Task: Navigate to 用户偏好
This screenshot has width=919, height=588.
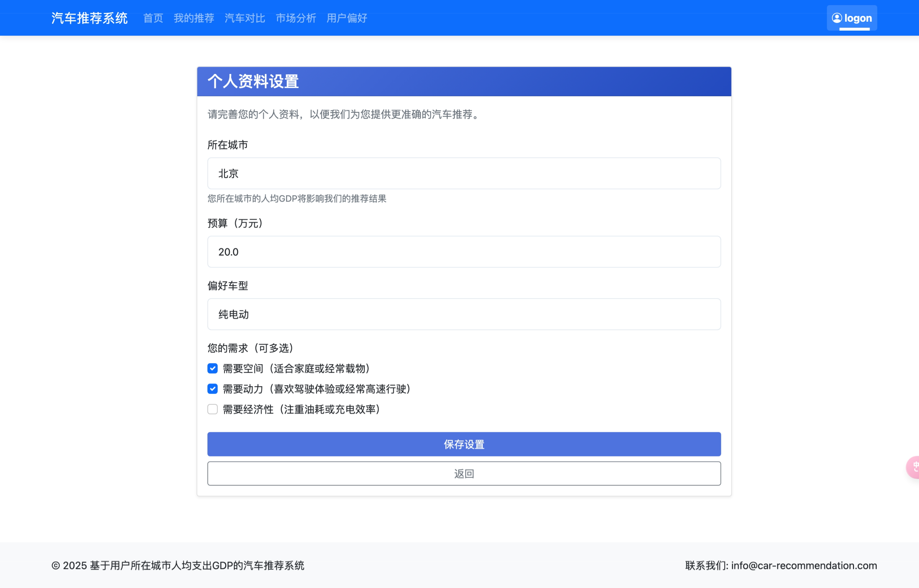Action: click(347, 18)
